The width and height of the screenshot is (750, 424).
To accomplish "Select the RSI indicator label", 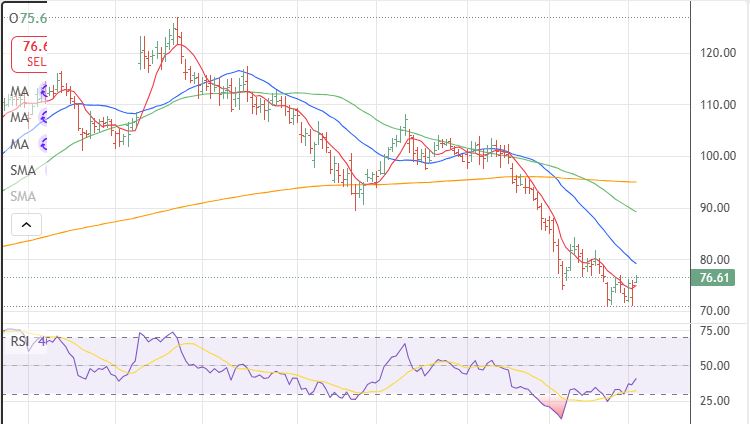I will [21, 340].
